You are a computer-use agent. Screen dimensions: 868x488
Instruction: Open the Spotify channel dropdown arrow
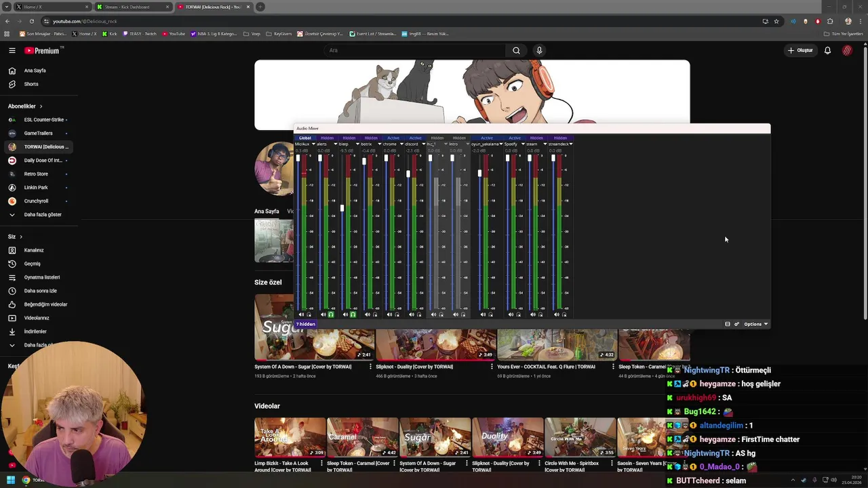pos(523,144)
